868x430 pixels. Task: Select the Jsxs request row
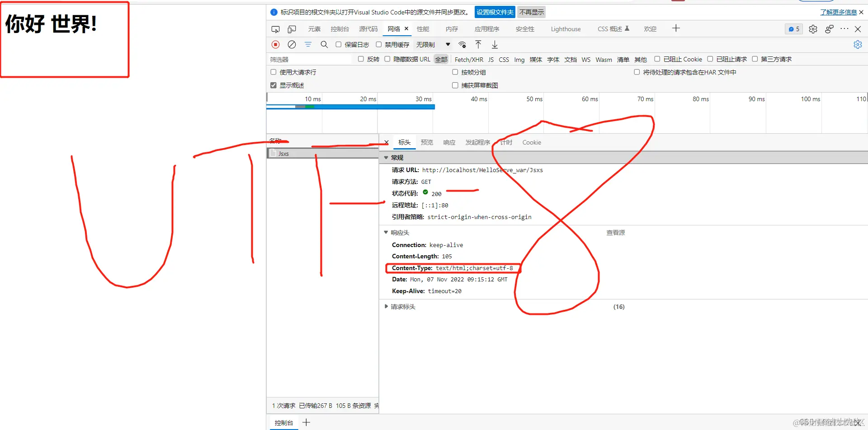(x=322, y=154)
